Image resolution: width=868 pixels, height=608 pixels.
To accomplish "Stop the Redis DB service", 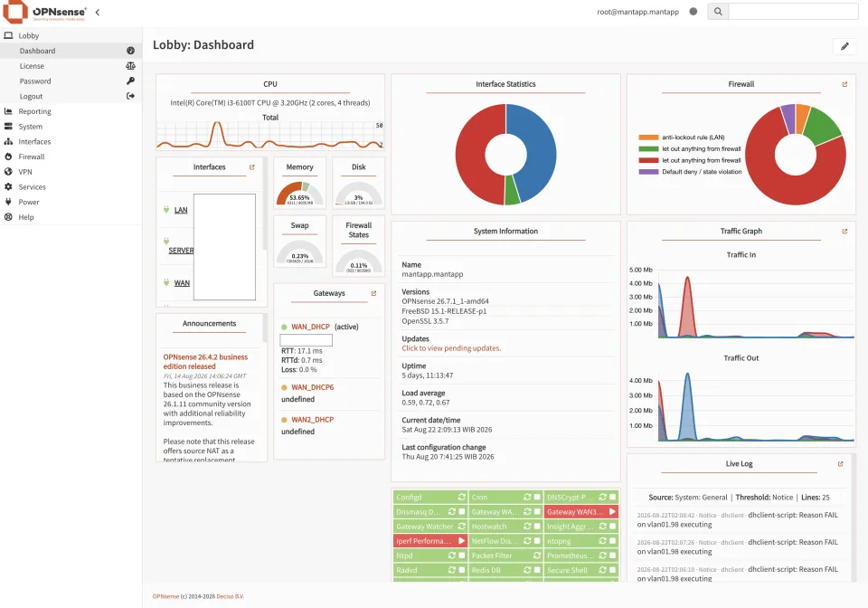I will pos(537,570).
